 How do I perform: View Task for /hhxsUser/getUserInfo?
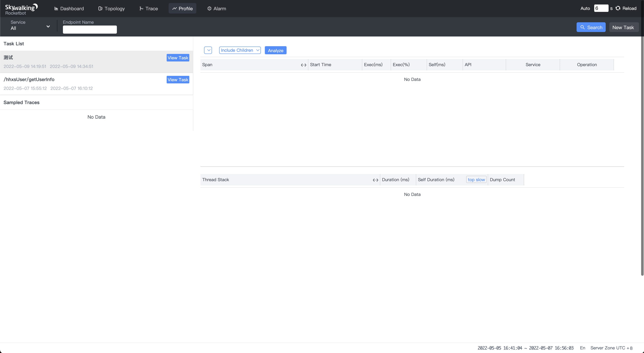[177, 79]
